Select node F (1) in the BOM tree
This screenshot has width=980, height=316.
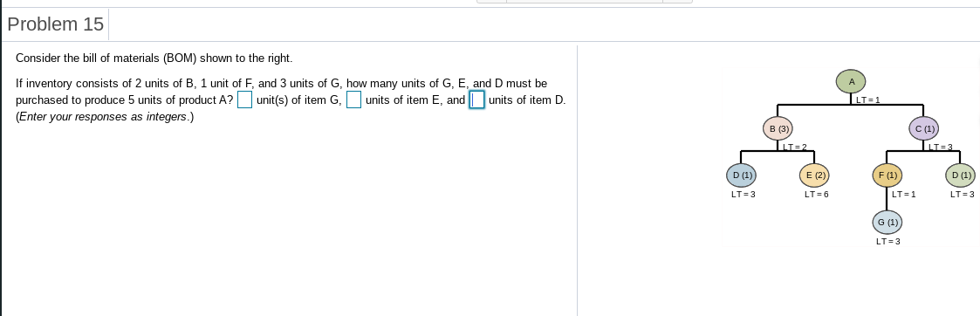[x=887, y=175]
